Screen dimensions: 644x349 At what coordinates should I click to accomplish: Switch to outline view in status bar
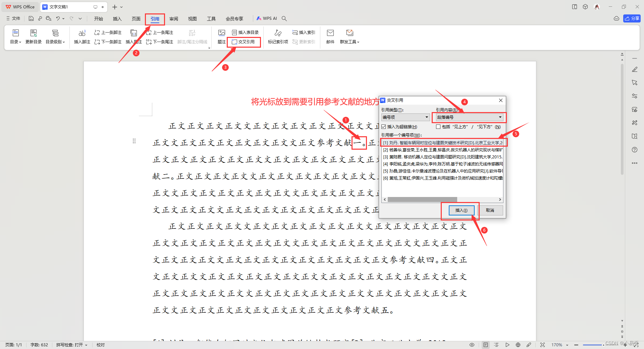(496, 345)
